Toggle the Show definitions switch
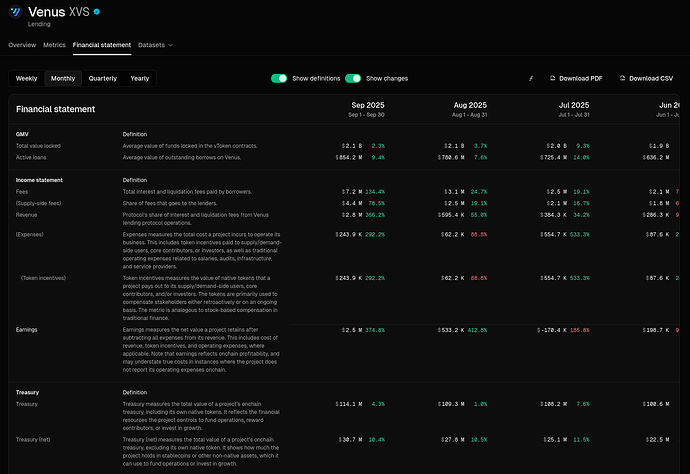This screenshot has width=690, height=474. [279, 78]
